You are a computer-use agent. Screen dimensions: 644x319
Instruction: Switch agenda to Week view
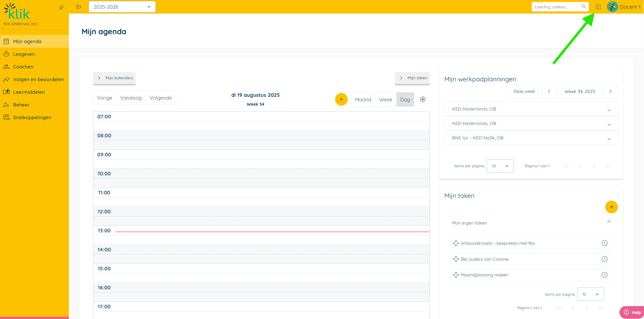pyautogui.click(x=385, y=100)
